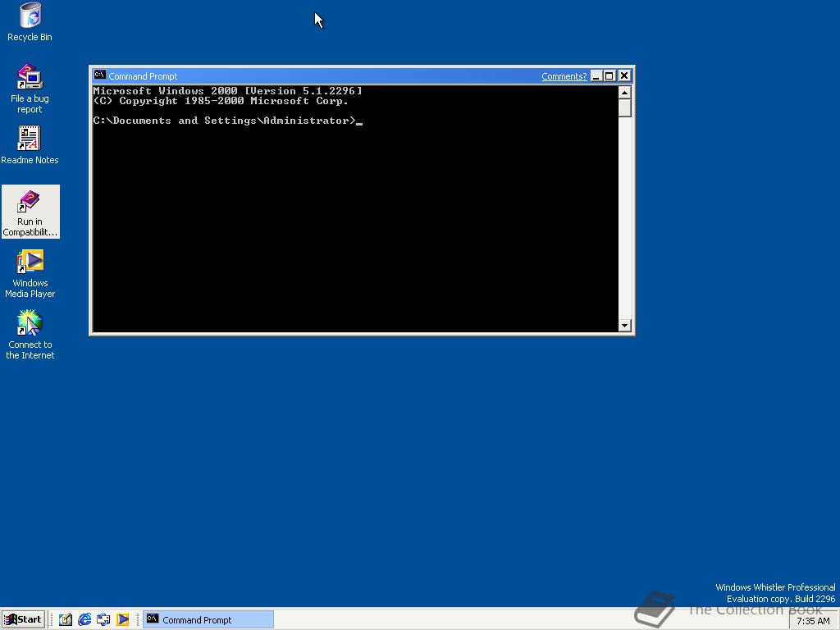The image size is (840, 630).
Task: Click first quick launch icon beside Start
Action: click(66, 620)
